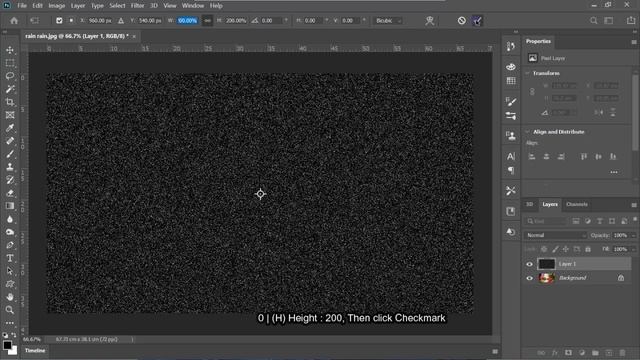Click the warp mode icon in options bar
640x360 pixels.
[x=429, y=20]
